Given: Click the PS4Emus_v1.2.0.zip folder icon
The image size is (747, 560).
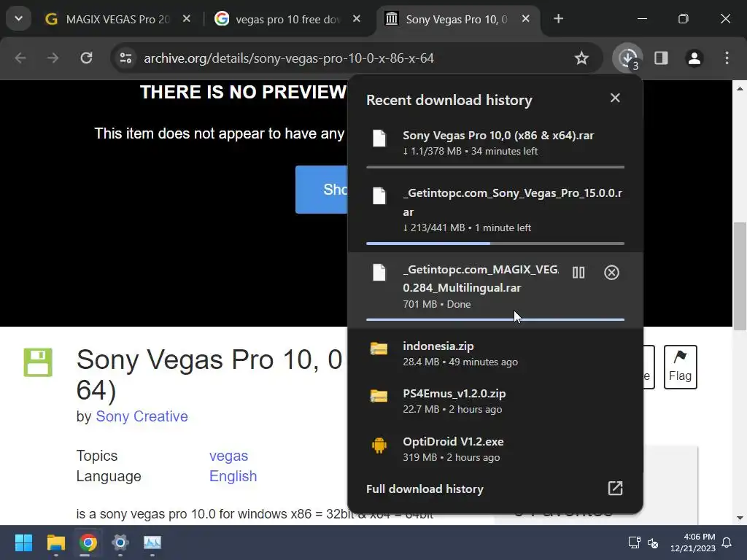Looking at the screenshot, I should [x=379, y=396].
